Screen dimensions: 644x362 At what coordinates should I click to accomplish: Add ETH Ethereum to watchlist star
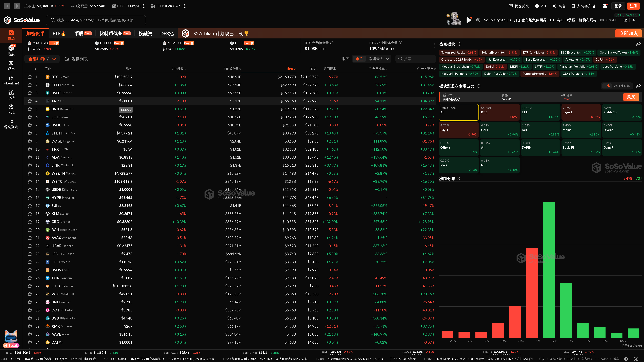30,85
